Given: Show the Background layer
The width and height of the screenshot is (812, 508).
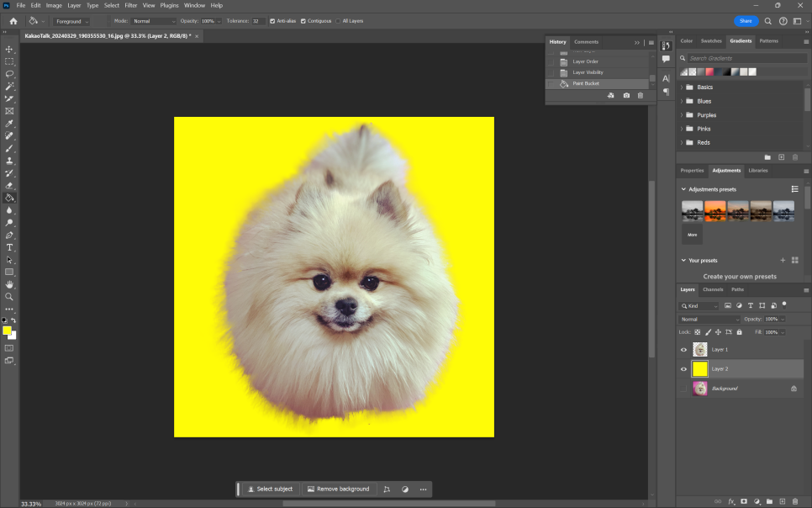Looking at the screenshot, I should (683, 389).
